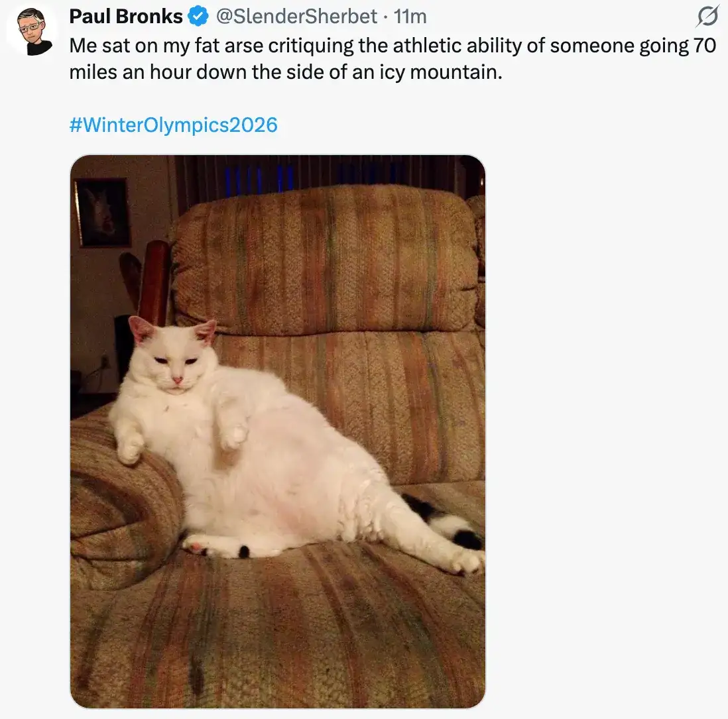The width and height of the screenshot is (728, 719).
Task: Open the 11m timestamp link
Action: [x=410, y=17]
